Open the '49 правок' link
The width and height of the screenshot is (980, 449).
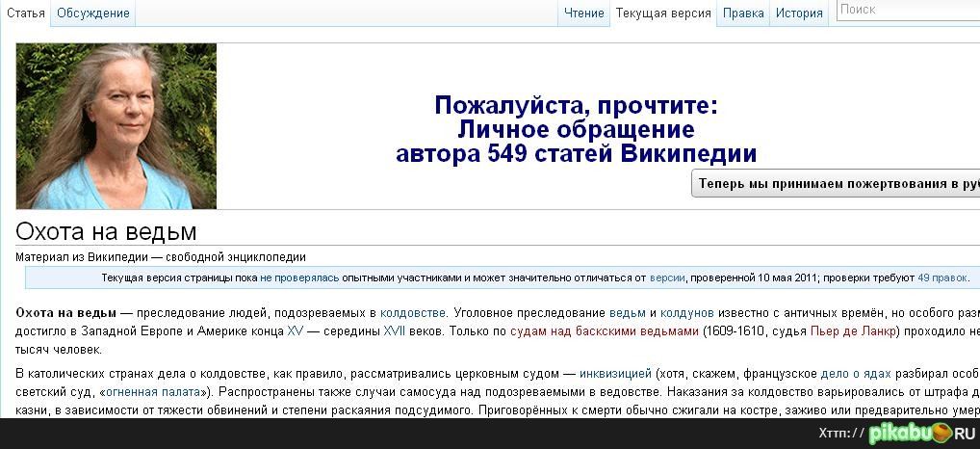(x=941, y=277)
